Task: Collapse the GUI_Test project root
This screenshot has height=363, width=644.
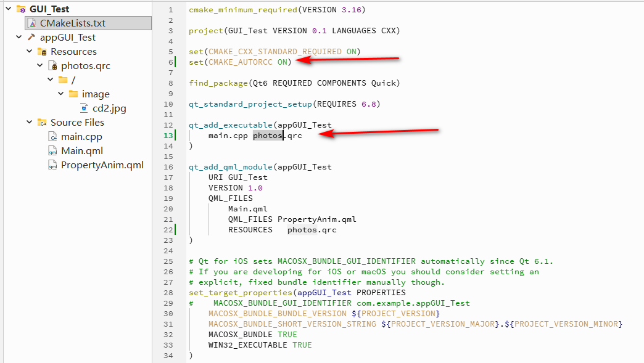Action: [x=8, y=9]
